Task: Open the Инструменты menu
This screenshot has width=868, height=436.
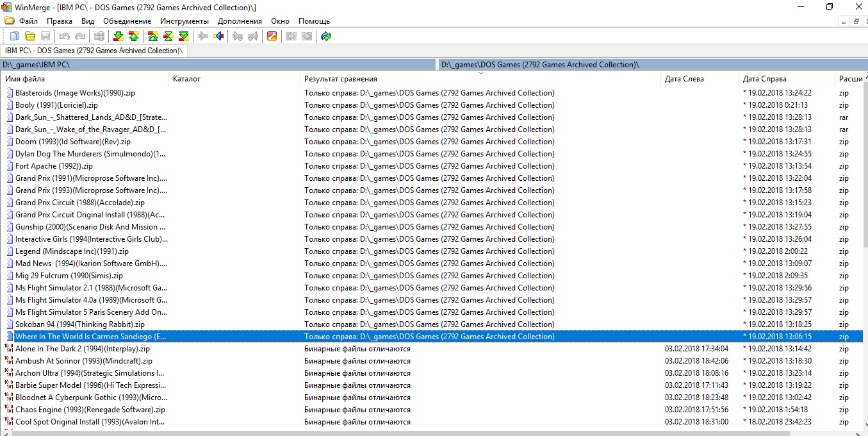Action: point(184,21)
